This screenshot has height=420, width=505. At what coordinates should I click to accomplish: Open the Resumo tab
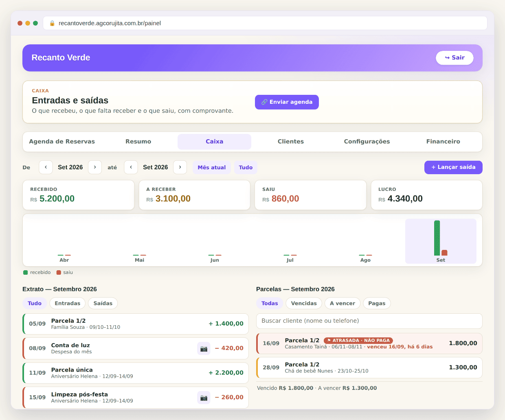tap(138, 142)
